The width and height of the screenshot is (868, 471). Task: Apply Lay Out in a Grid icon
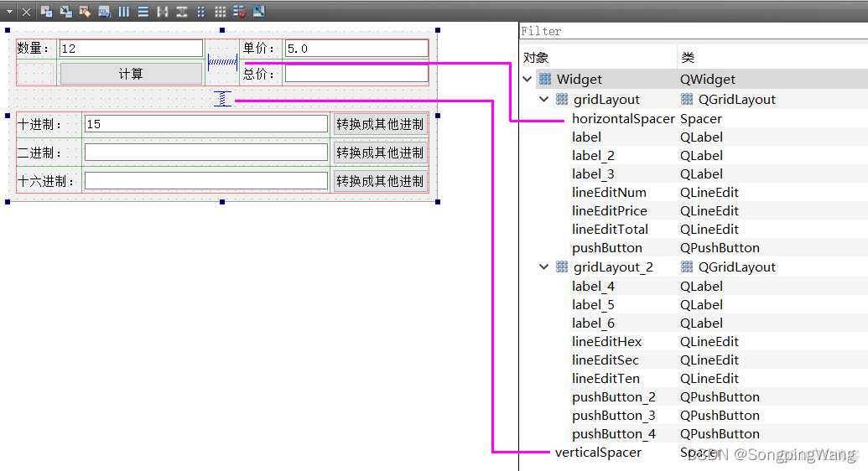[x=221, y=11]
